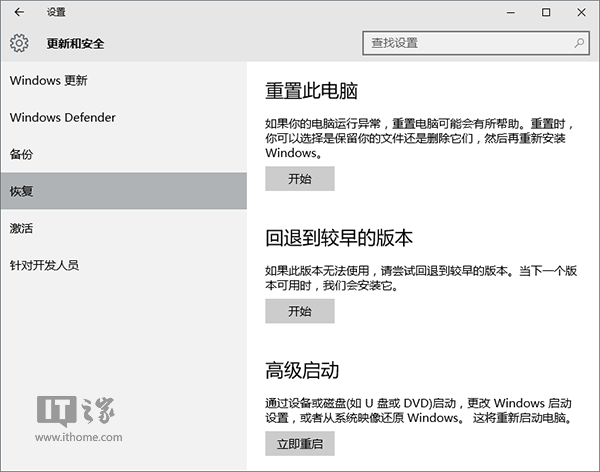Click the magnifier icon in the search box

[579, 43]
